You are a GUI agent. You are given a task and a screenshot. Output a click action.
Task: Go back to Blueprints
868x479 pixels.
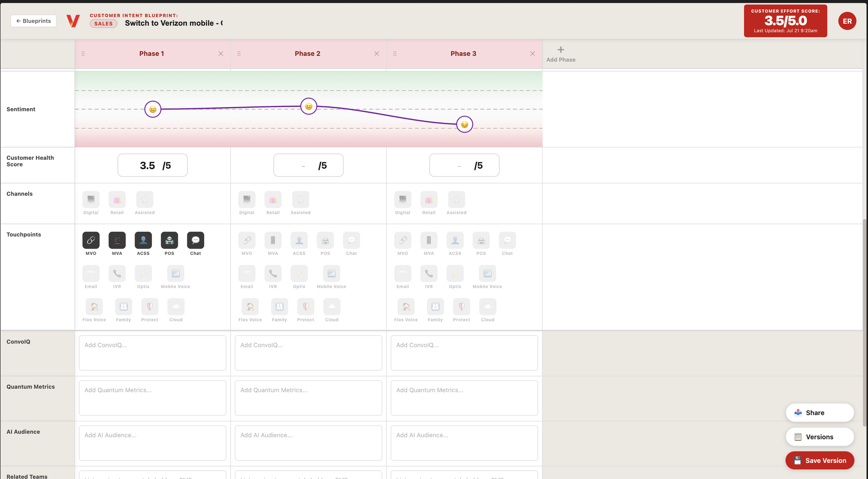coord(33,21)
